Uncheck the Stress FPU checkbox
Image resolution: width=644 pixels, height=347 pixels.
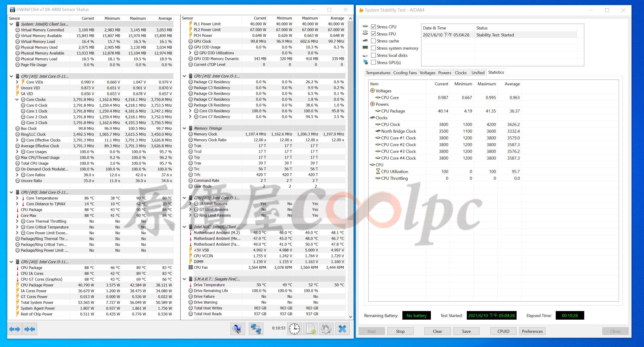[373, 34]
